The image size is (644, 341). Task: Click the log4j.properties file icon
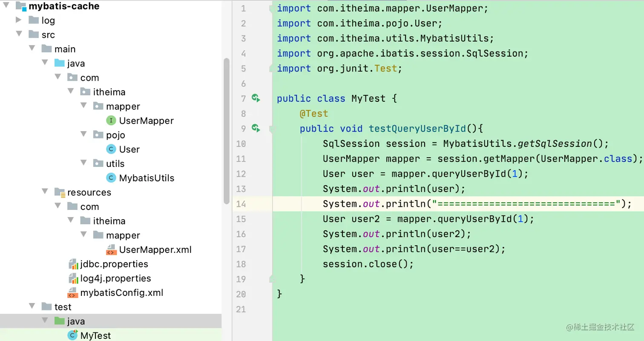click(73, 278)
